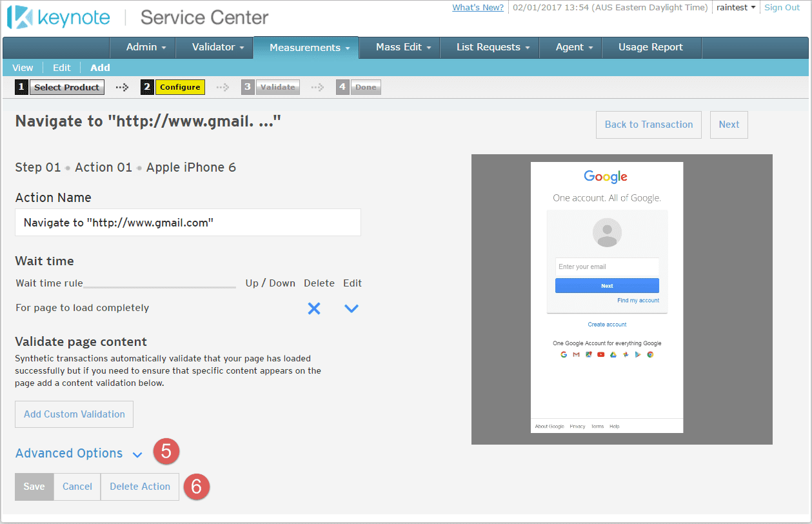Switch to the Add sub-tab
Viewport: 812px width, 524px height.
coord(100,68)
